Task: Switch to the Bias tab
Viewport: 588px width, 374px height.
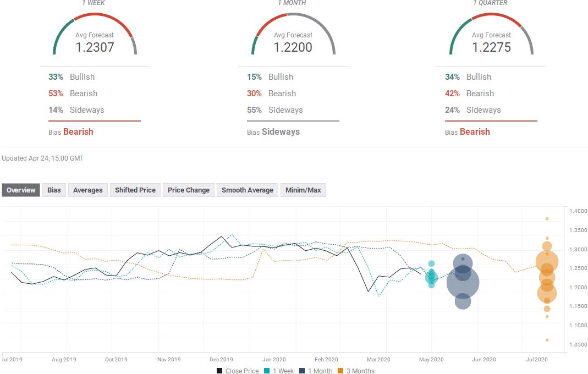Action: (54, 190)
